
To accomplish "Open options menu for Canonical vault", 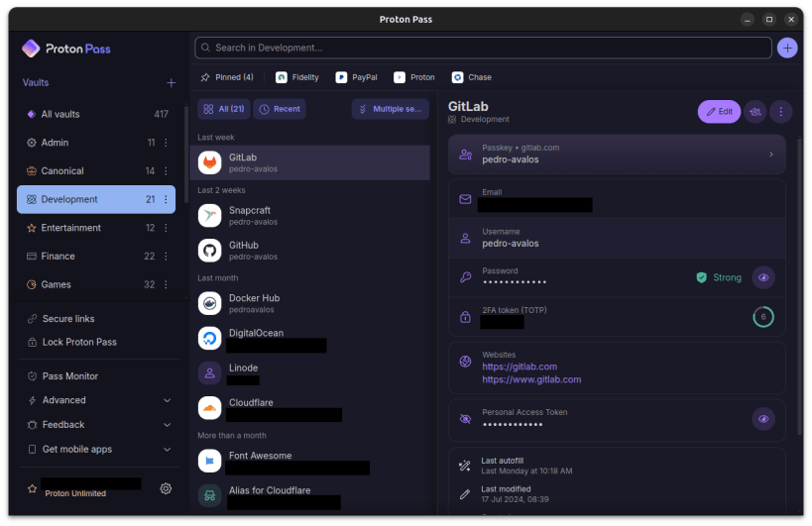I will coord(166,170).
